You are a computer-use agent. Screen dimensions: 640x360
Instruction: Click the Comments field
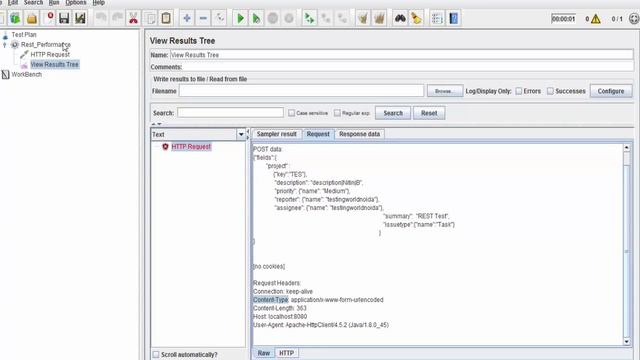point(408,67)
